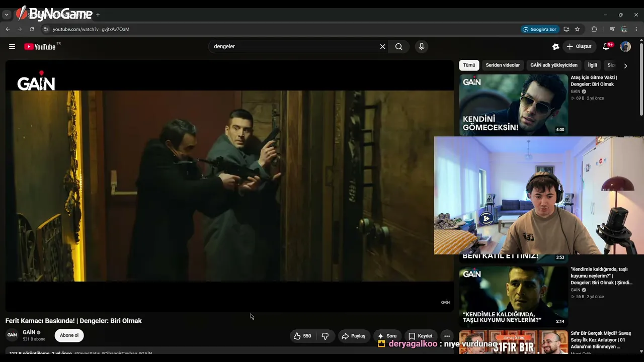
Task: Save the video with 'Kaydet'
Action: (420, 336)
